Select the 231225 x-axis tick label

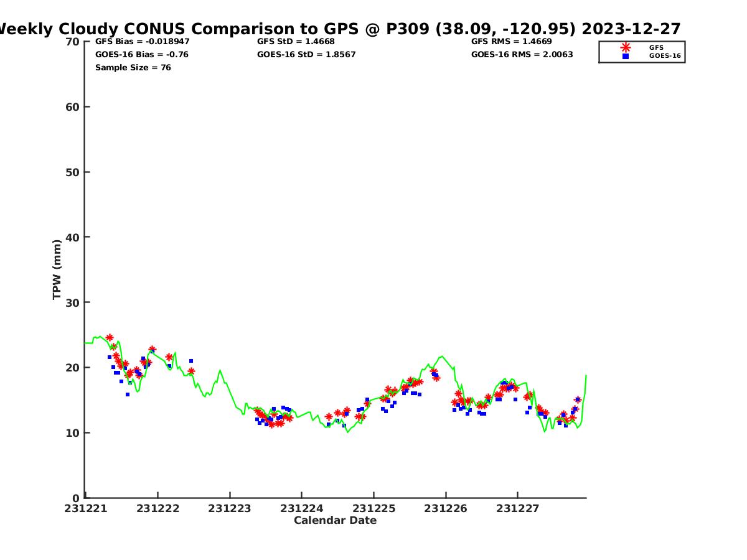(374, 508)
